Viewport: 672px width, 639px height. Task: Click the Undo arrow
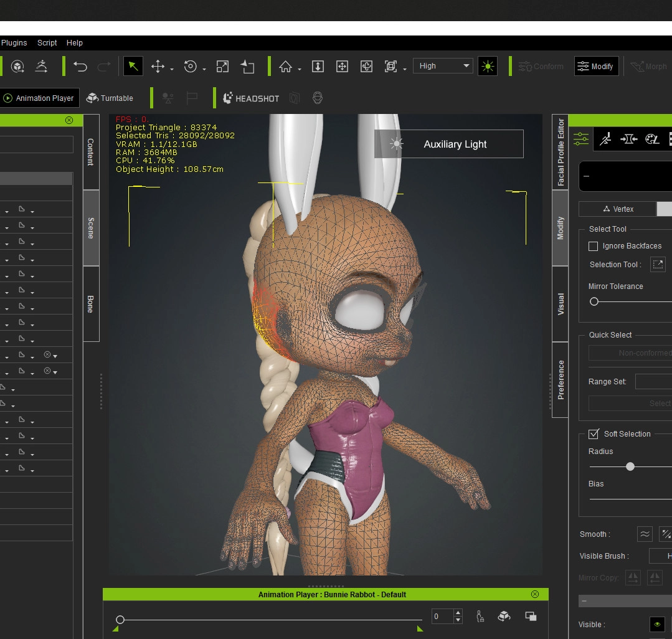click(x=80, y=66)
